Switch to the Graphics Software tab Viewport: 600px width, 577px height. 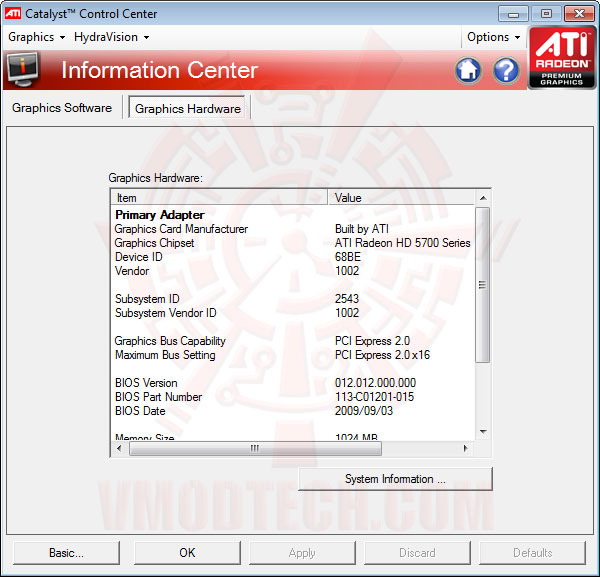coord(62,108)
